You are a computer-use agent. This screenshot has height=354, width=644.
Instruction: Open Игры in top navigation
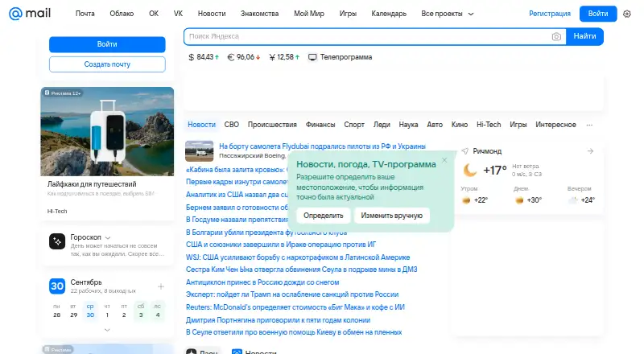coord(348,14)
